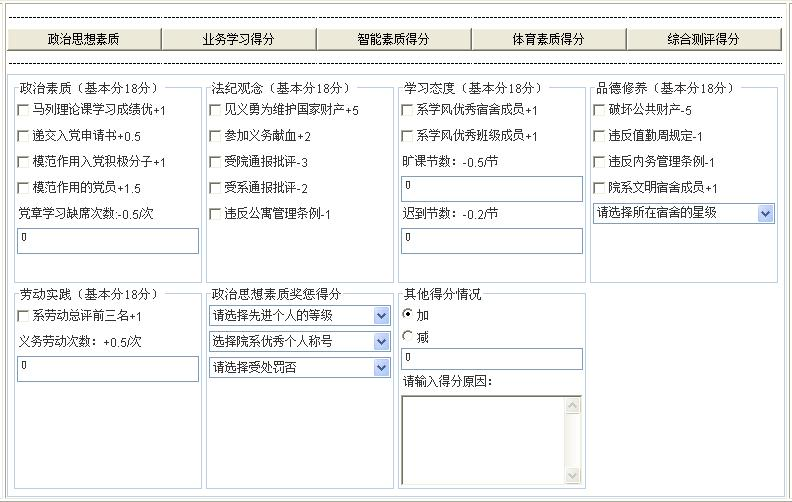The image size is (792, 502).
Task: Tick 递交入党申请书+0.5 checkbox
Action: [x=23, y=136]
